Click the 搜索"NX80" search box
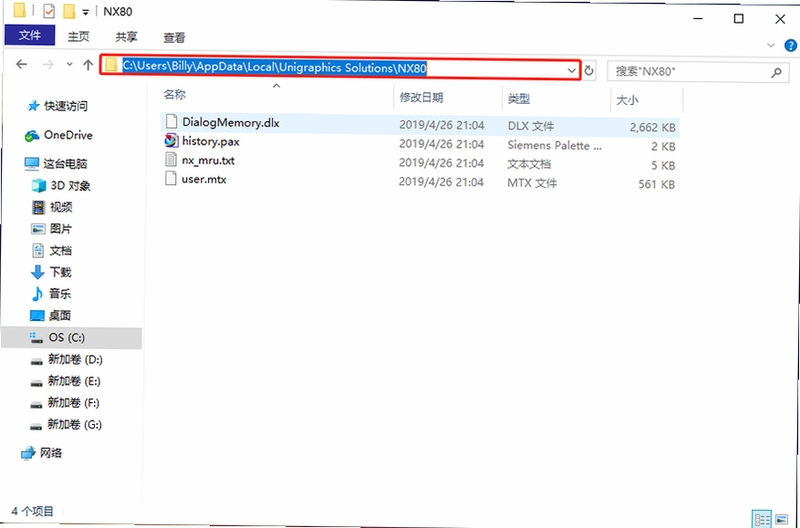The image size is (800, 528). [698, 72]
